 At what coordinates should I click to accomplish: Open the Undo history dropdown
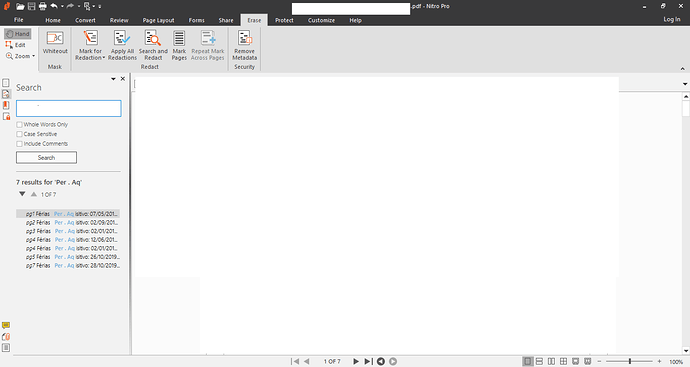pyautogui.click(x=62, y=6)
